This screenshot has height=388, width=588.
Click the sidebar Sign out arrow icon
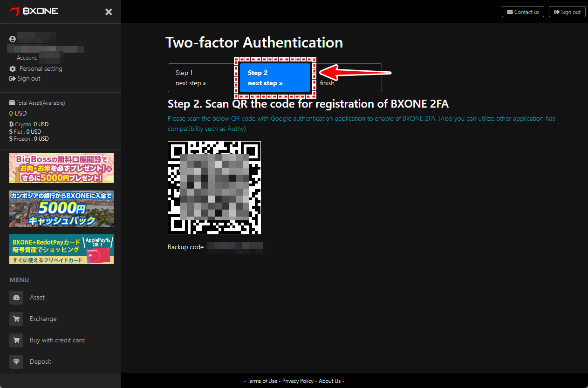coord(13,79)
